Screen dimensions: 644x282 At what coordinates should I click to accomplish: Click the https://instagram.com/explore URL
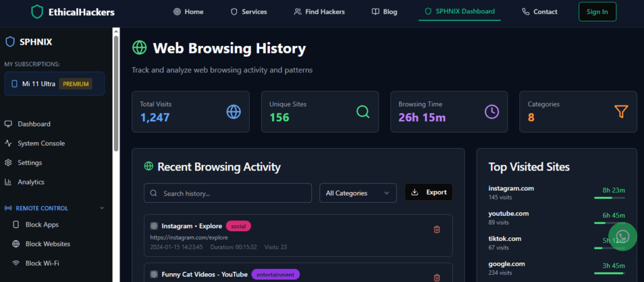[189, 237]
